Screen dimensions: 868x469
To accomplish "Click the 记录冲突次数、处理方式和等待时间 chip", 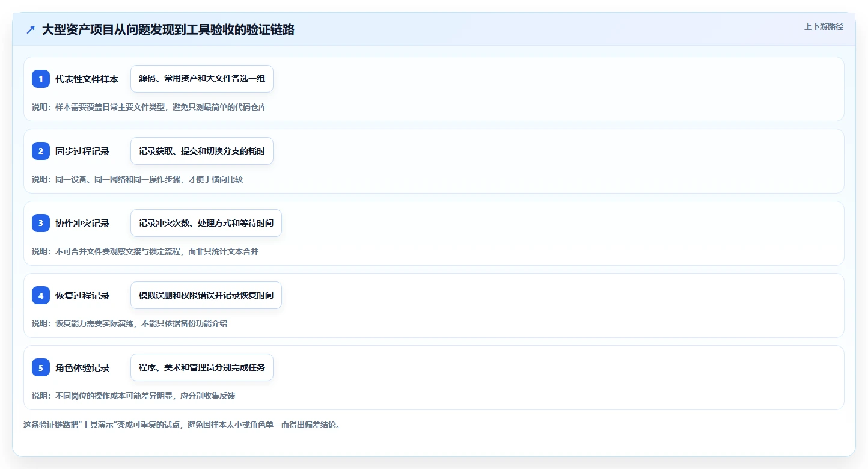I will (206, 223).
